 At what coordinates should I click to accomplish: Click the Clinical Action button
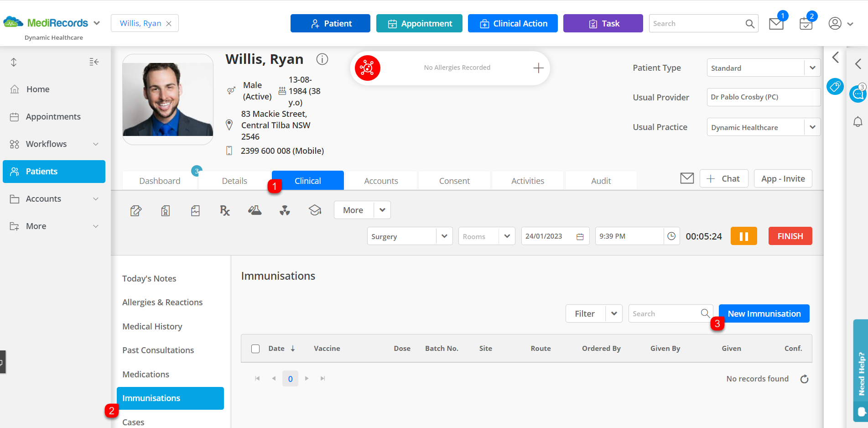[x=513, y=23]
